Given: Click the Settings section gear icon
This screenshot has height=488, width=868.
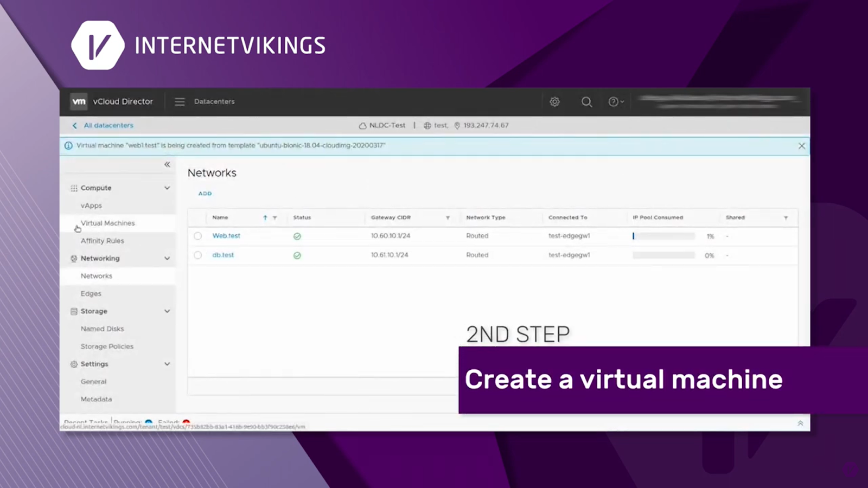Looking at the screenshot, I should (x=74, y=364).
